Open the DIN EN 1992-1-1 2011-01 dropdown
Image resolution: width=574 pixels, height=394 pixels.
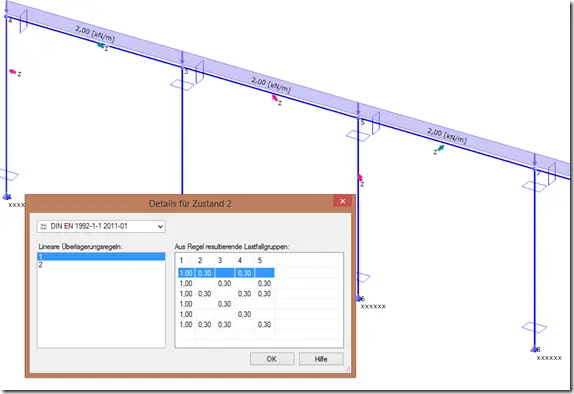tap(101, 226)
